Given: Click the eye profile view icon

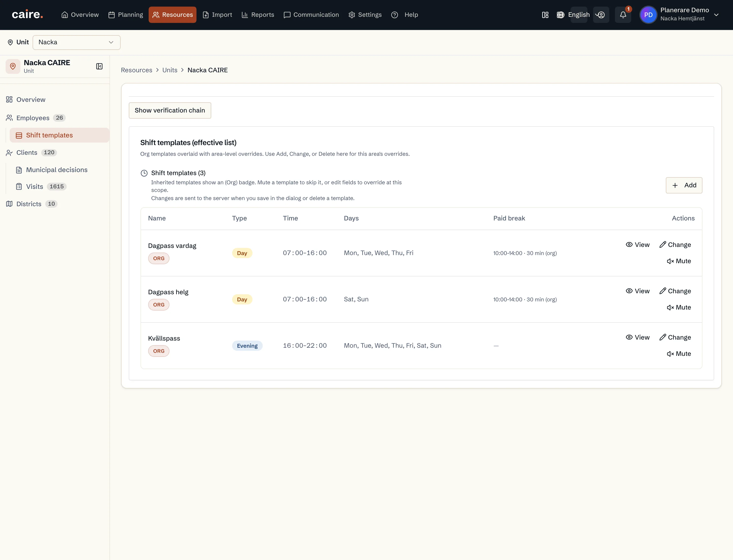Looking at the screenshot, I should (x=601, y=15).
